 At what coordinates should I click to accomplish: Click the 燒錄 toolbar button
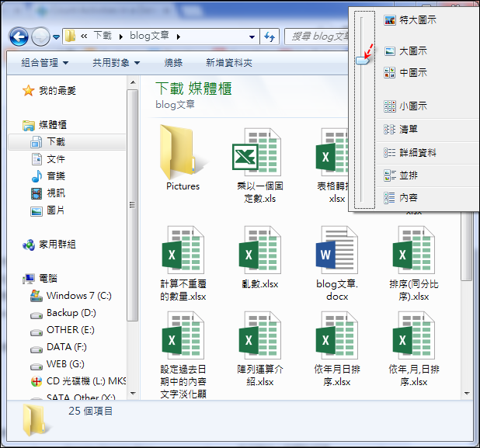click(173, 63)
